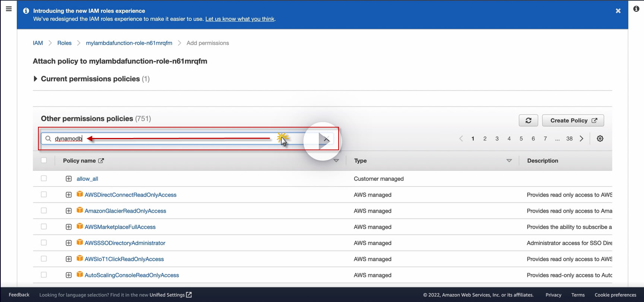Jump to page 3 of the policies
Screen dimensions: 644x302
coord(497,139)
